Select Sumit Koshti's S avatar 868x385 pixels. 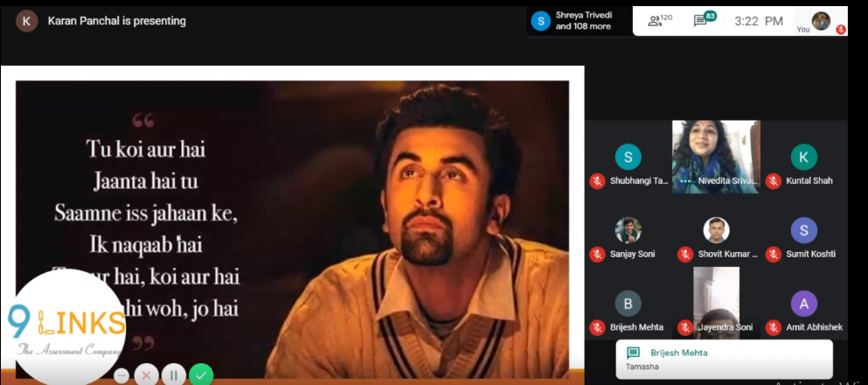point(804,230)
